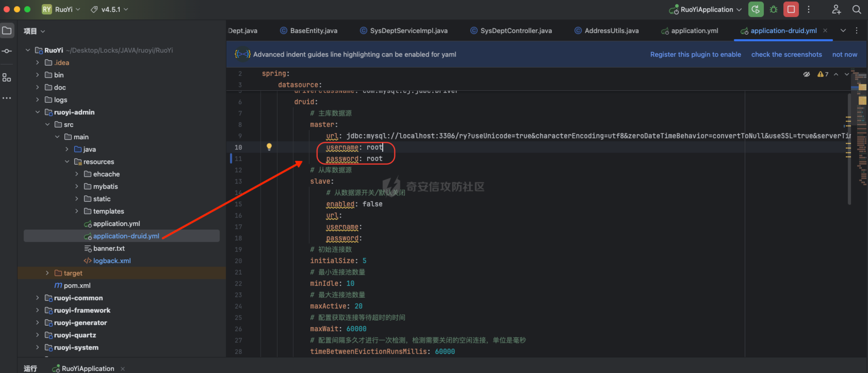
Task: Open the Structure tool window icon
Action: [7, 77]
